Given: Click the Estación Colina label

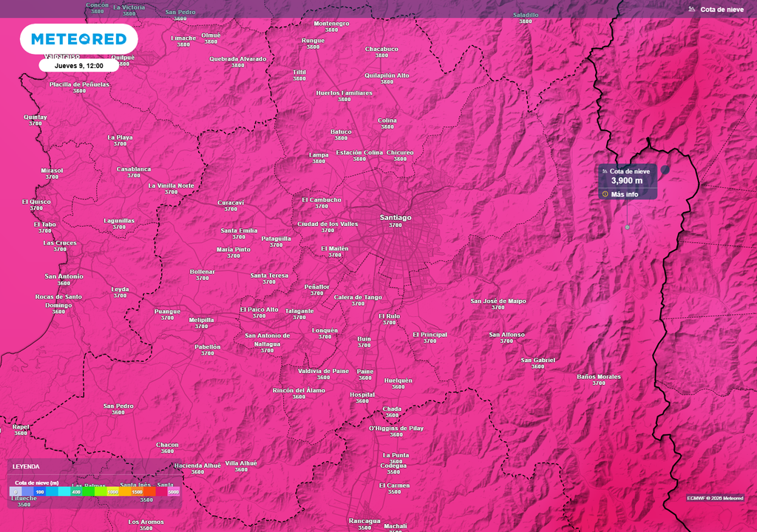Looking at the screenshot, I should pos(359,152).
